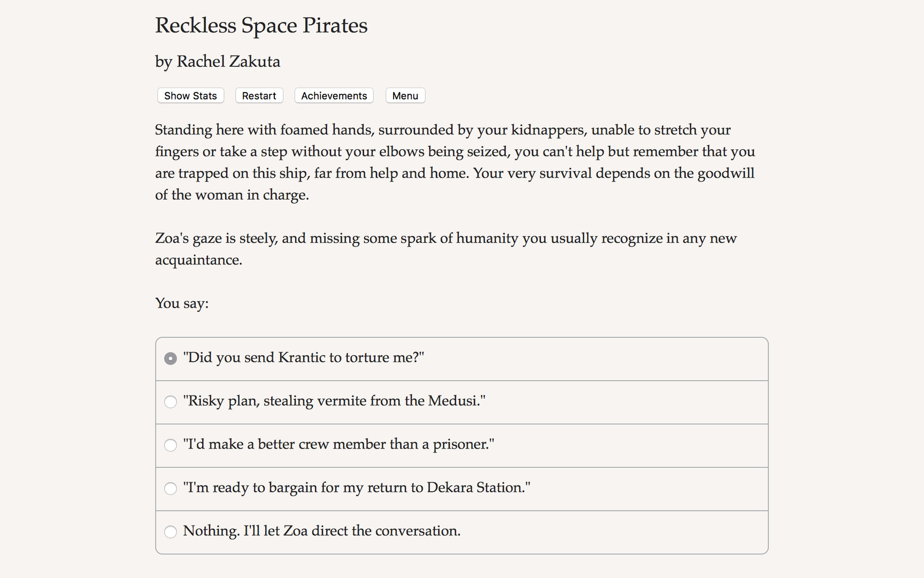The width and height of the screenshot is (924, 578).
Task: Click the Achievements button label
Action: tap(334, 95)
